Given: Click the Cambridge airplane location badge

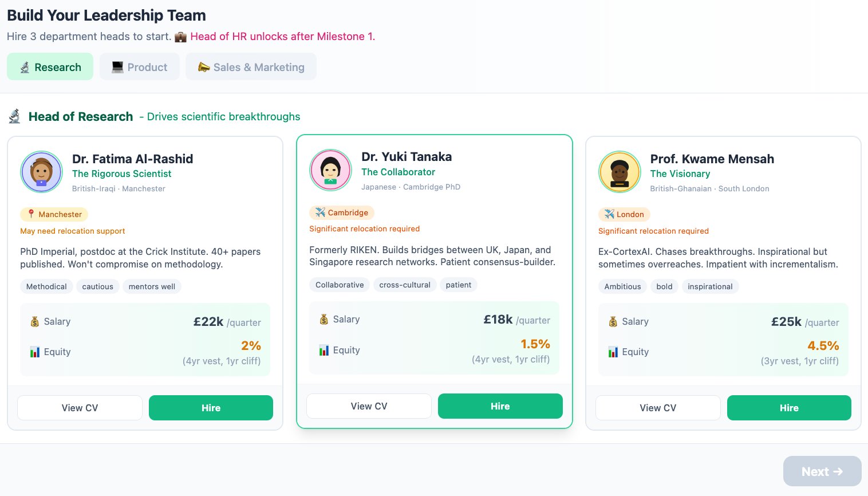Looking at the screenshot, I should click(342, 212).
